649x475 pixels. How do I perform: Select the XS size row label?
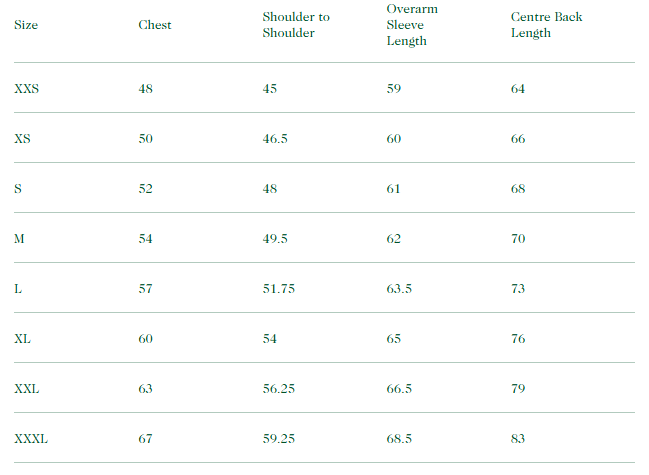pyautogui.click(x=22, y=139)
